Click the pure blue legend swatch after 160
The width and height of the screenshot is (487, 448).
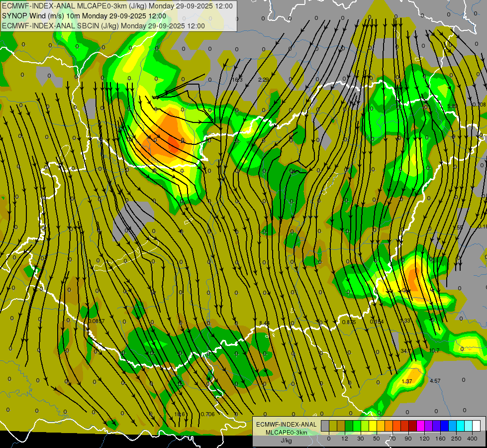(x=444, y=426)
